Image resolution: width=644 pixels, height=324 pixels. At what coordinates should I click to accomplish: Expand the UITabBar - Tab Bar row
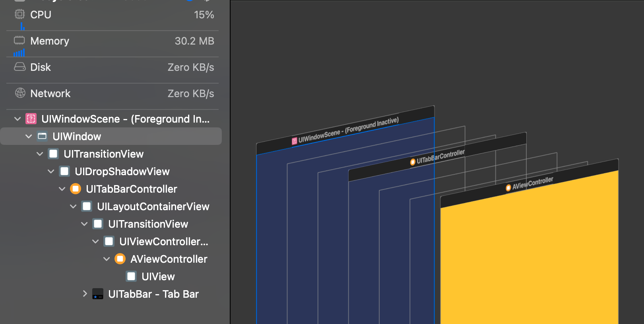[x=85, y=294]
